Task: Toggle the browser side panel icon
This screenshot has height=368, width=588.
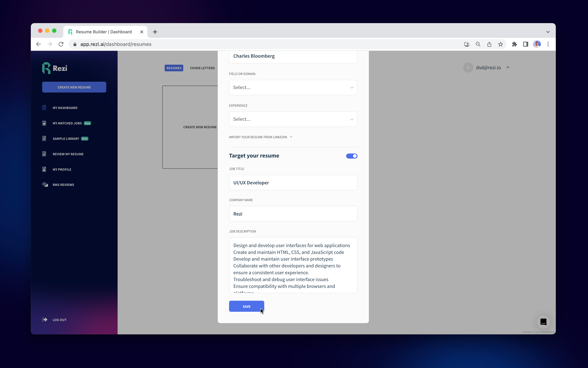Action: [x=526, y=44]
